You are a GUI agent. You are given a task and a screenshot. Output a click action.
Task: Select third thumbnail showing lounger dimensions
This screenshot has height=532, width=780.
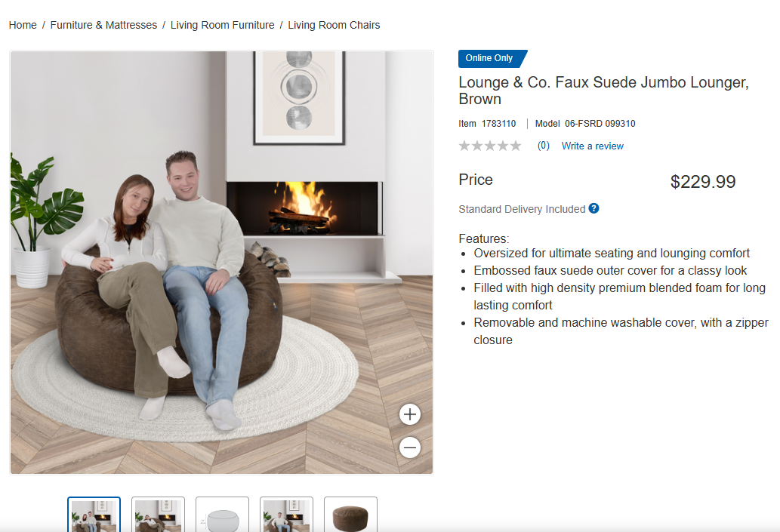tap(222, 515)
